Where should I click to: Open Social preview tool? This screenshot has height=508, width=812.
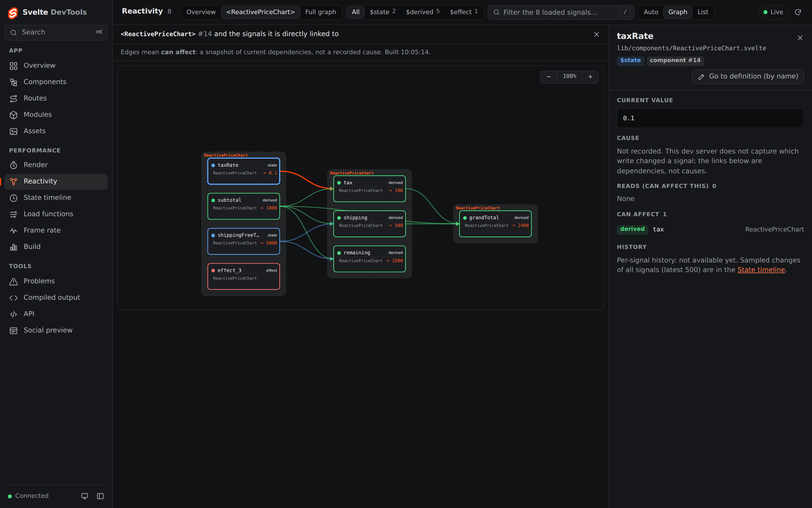point(56,330)
